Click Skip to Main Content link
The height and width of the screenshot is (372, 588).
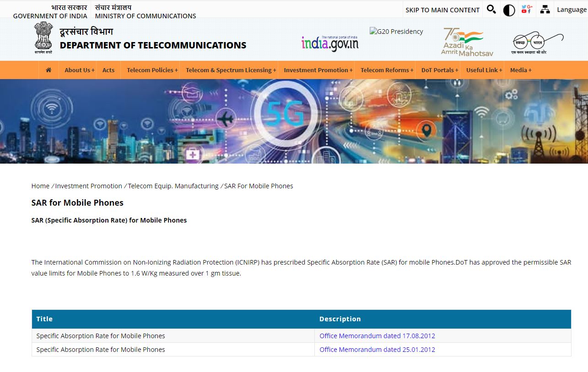coord(442,10)
